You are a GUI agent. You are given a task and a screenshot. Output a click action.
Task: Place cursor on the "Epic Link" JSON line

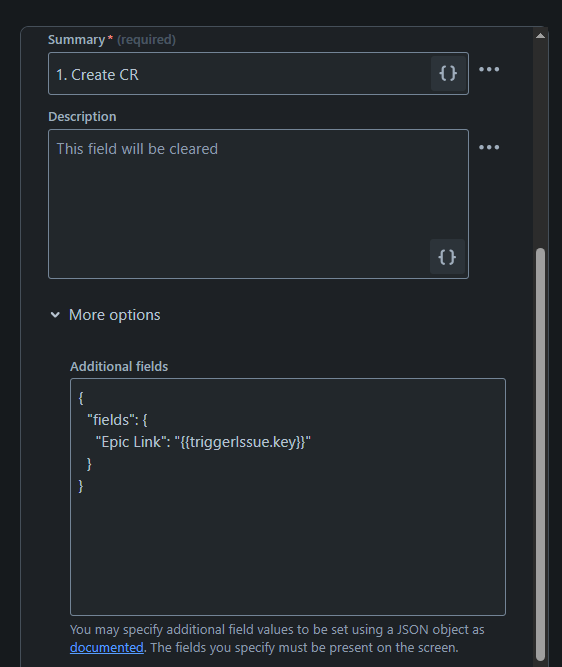(203, 442)
